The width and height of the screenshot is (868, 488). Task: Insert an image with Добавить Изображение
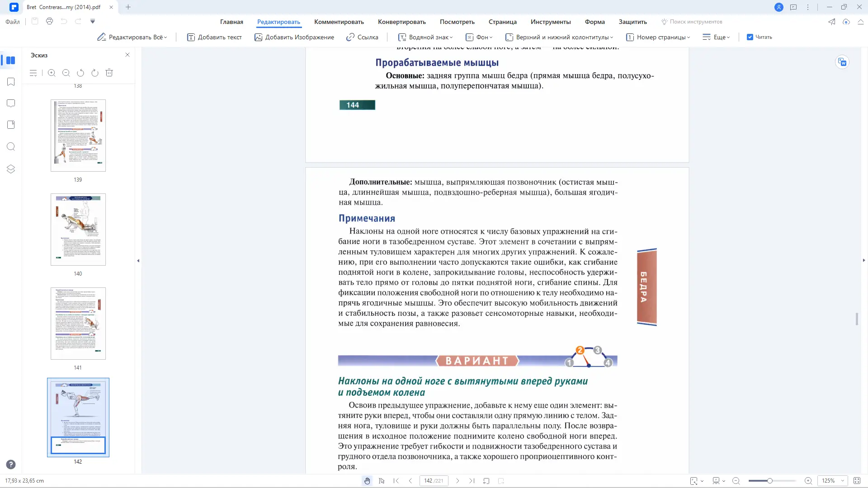coord(294,37)
